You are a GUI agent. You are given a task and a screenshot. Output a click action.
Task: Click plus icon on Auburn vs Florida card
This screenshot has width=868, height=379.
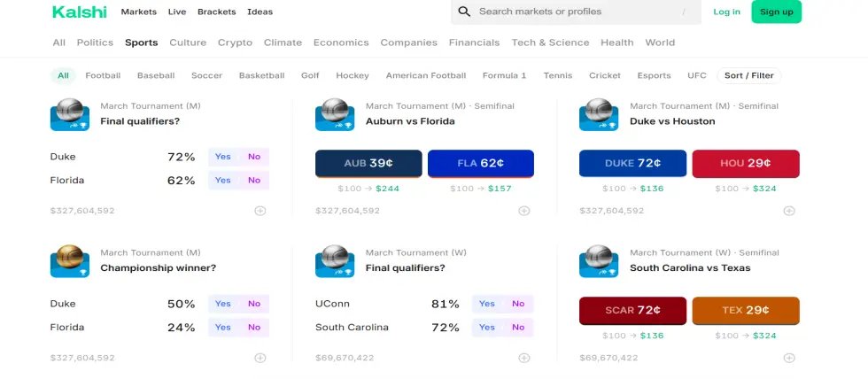pos(524,211)
